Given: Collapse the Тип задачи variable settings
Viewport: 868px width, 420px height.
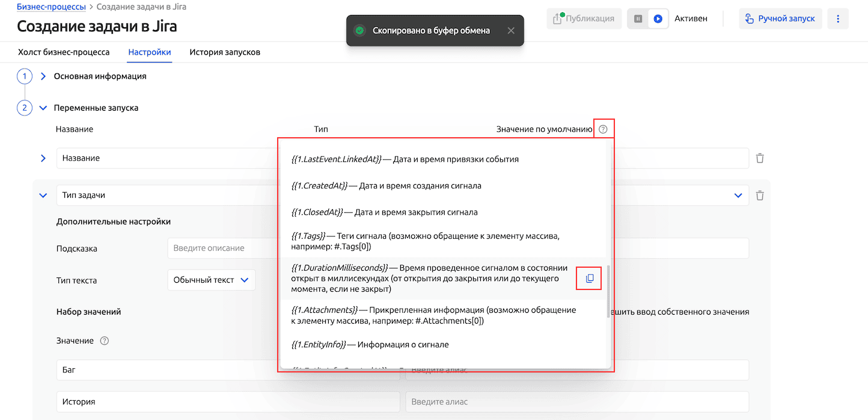Looking at the screenshot, I should click(43, 196).
